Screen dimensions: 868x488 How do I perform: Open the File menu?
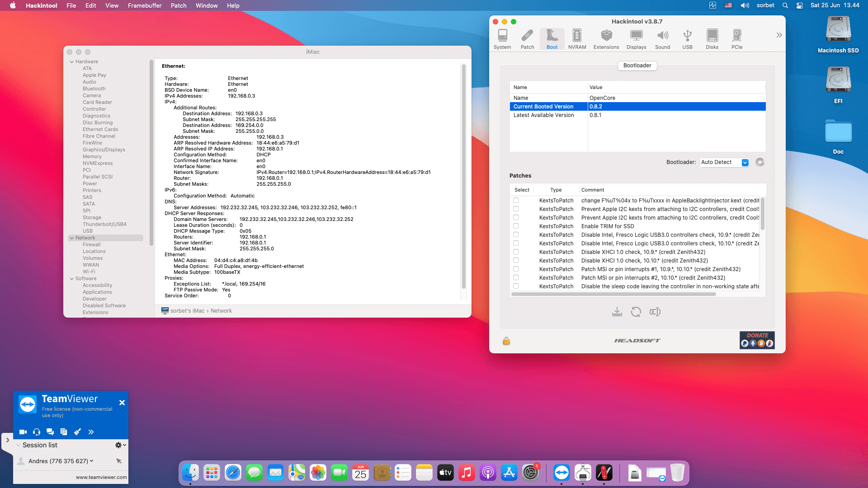71,5
